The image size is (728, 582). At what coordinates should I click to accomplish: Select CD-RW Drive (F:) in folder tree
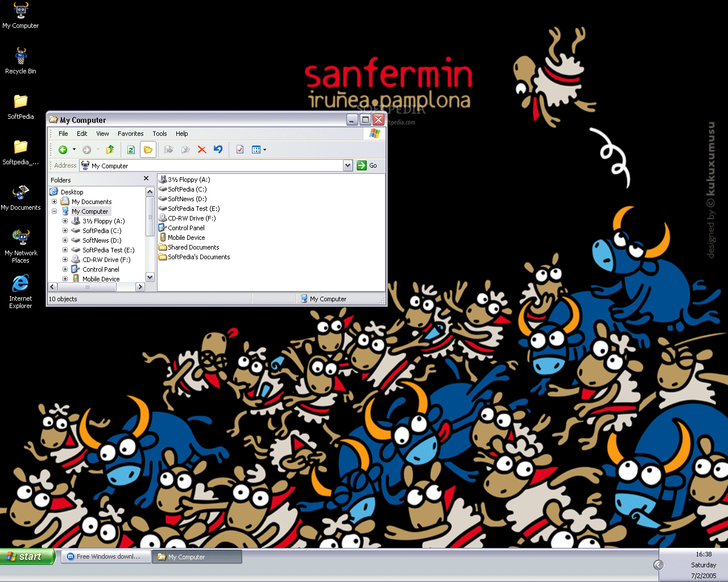pos(106,260)
